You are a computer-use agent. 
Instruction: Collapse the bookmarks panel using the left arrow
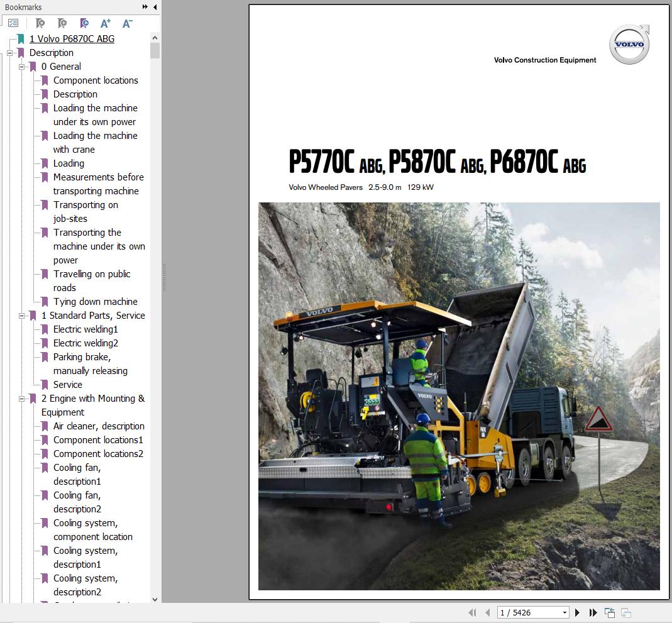coord(155,7)
